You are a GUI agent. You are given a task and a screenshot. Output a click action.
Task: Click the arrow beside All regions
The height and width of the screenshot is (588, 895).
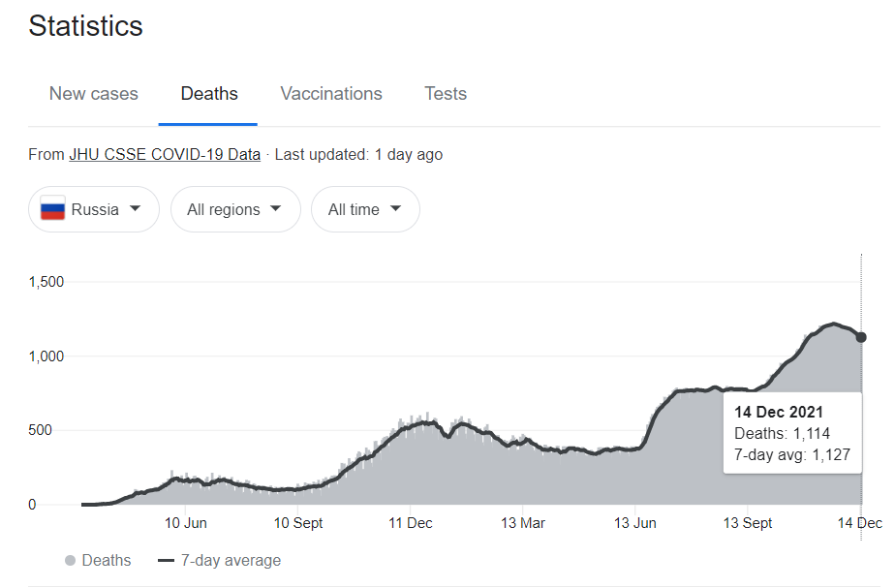[x=276, y=209]
